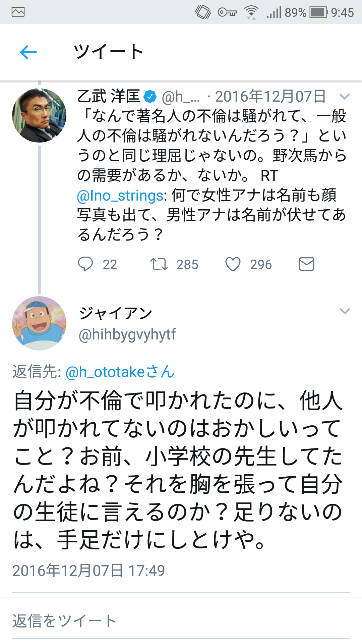
Task: Open the @Ino_strings mention link
Action: point(120,196)
